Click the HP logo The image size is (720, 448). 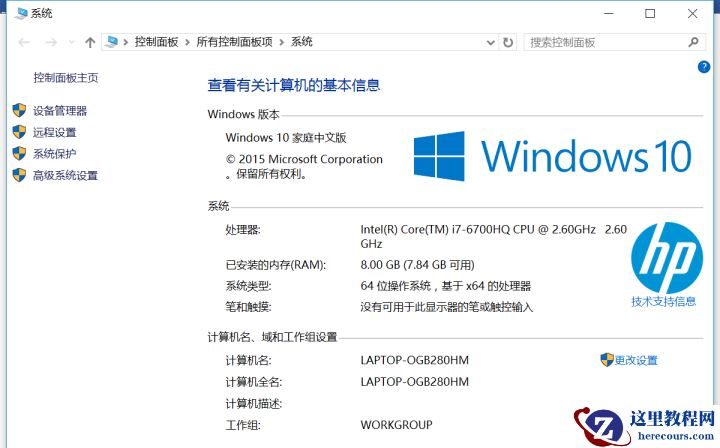click(667, 258)
